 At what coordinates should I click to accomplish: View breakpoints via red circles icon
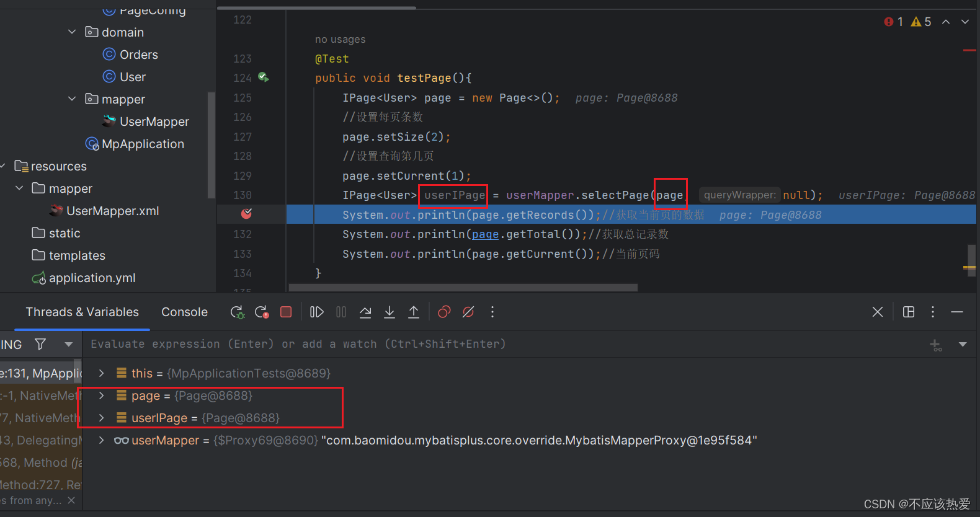[x=444, y=312]
